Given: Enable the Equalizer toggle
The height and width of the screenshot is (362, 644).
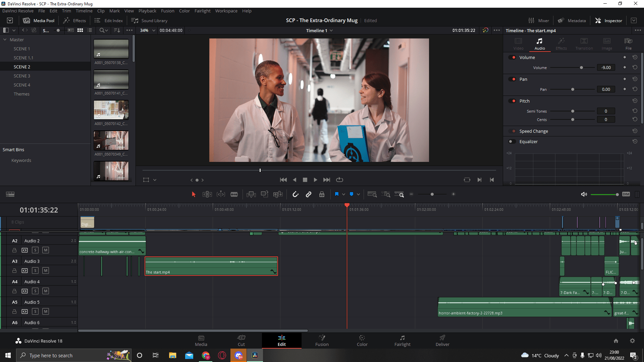Looking at the screenshot, I should (512, 141).
